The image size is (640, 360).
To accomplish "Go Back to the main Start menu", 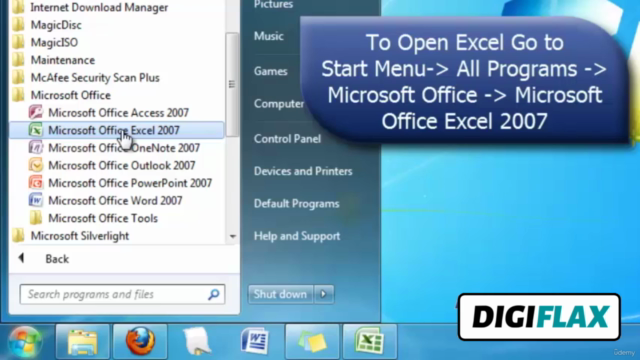I will point(57,259).
